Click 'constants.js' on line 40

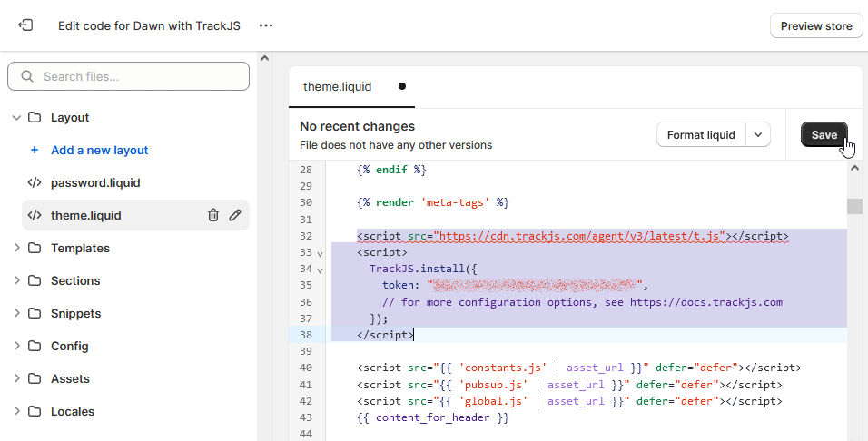click(503, 368)
